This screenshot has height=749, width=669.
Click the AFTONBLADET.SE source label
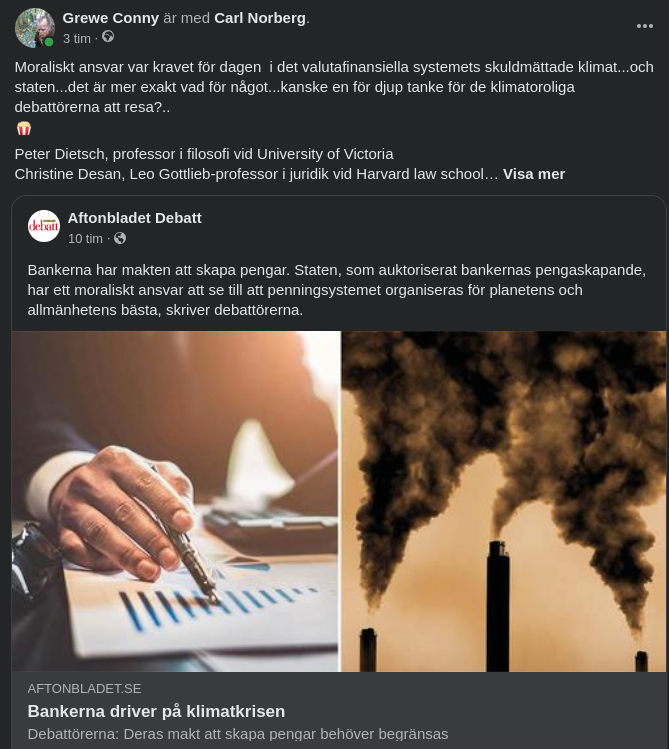pyautogui.click(x=84, y=688)
